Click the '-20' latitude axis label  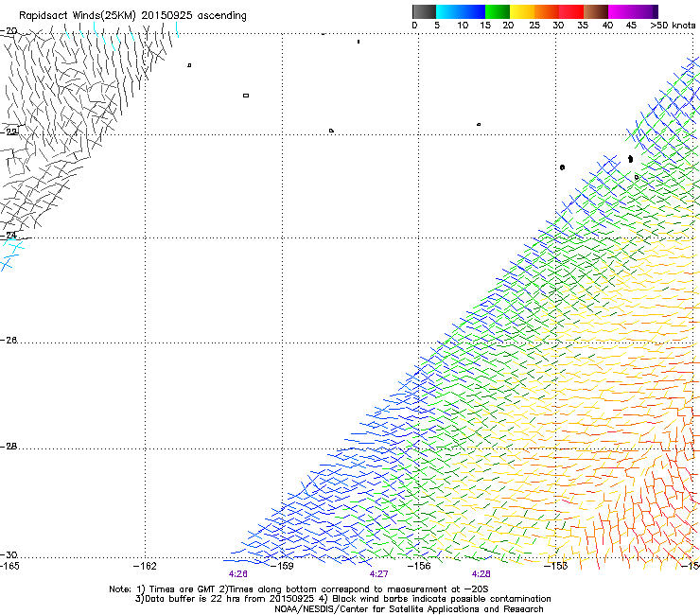pos(9,31)
